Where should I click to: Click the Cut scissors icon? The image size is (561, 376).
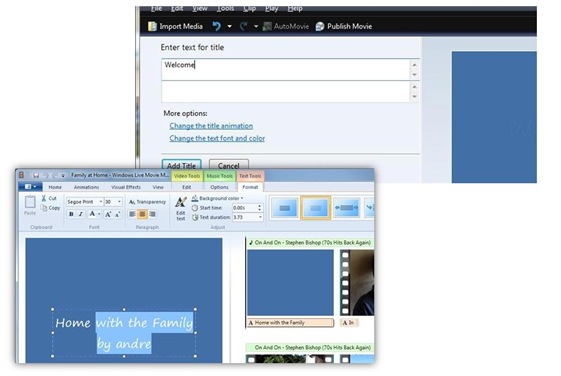click(x=44, y=198)
